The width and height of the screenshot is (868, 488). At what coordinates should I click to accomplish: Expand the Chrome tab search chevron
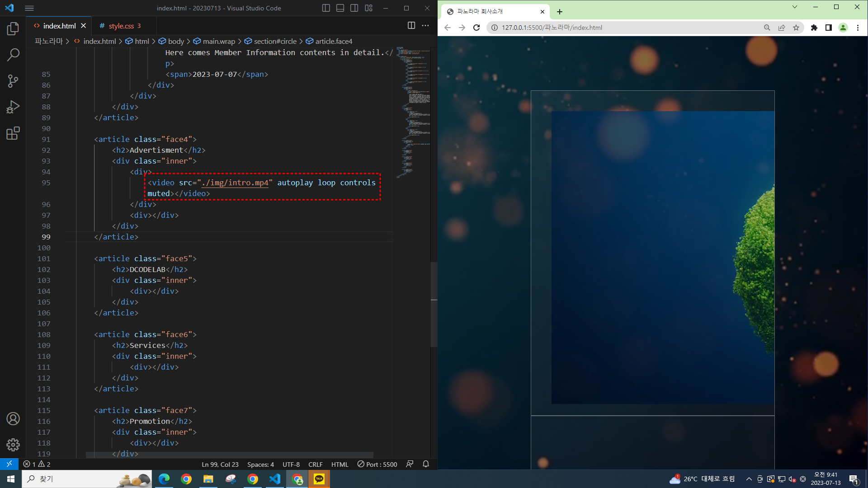(794, 7)
